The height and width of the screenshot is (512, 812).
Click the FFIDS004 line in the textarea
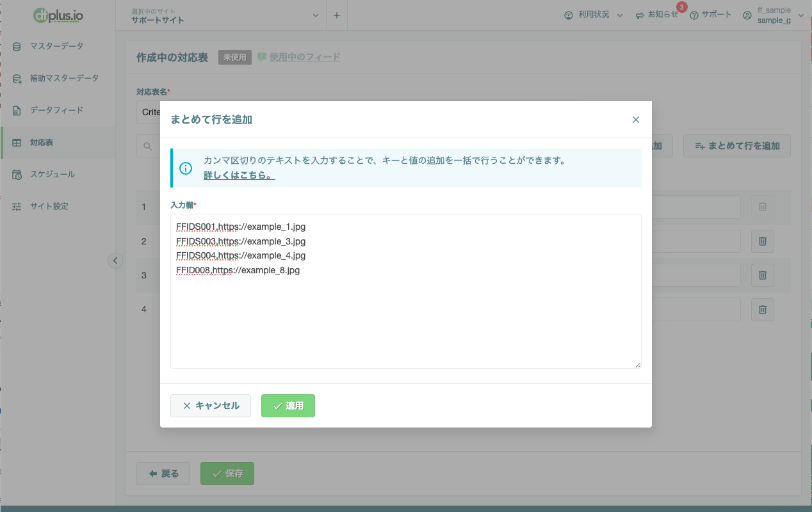pos(241,255)
